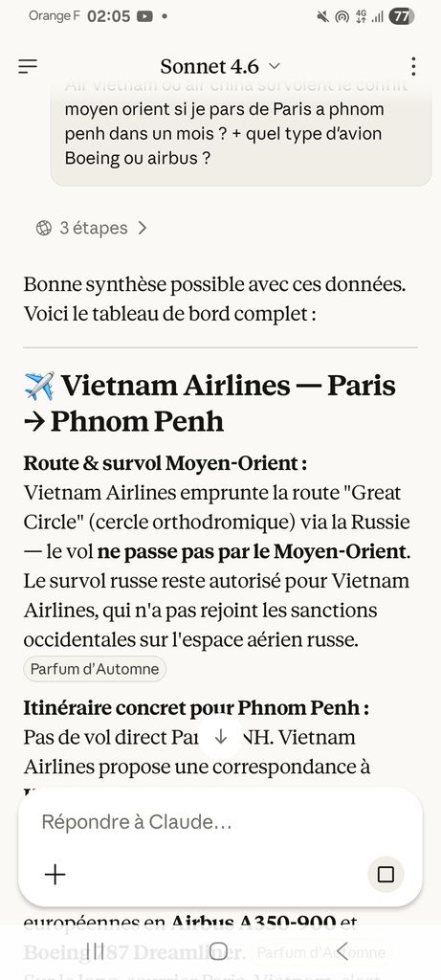This screenshot has height=980, width=441.
Task: Tap the muted sound status icon
Action: tap(322, 17)
